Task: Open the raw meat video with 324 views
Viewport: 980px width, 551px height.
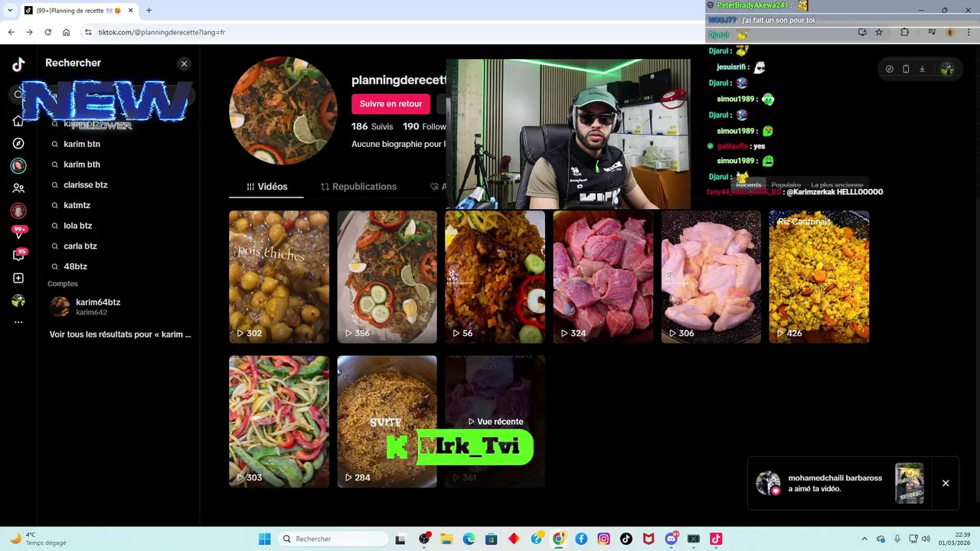Action: (603, 277)
